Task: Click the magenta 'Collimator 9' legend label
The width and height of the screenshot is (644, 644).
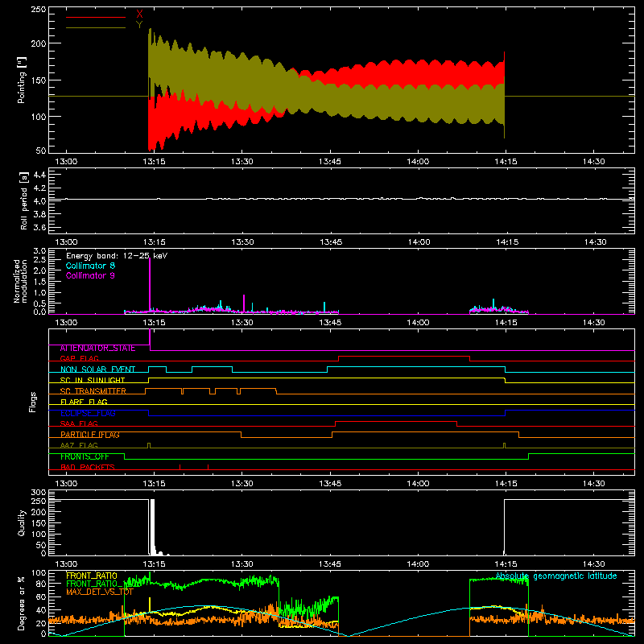Action: (x=90, y=275)
